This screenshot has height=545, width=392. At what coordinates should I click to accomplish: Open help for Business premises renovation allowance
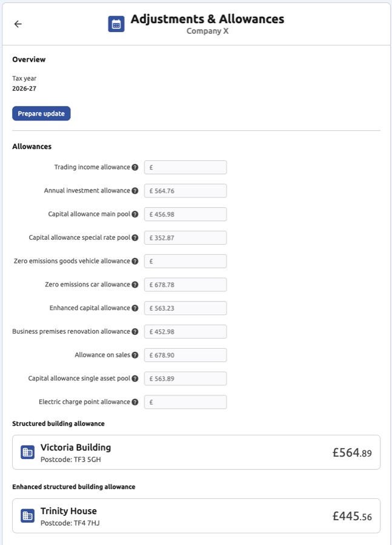point(135,331)
